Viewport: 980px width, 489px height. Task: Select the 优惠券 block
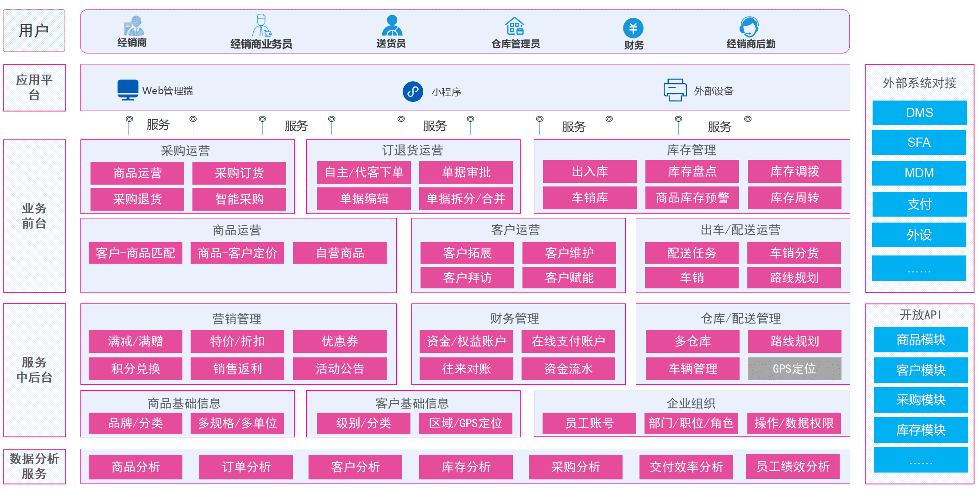[340, 341]
